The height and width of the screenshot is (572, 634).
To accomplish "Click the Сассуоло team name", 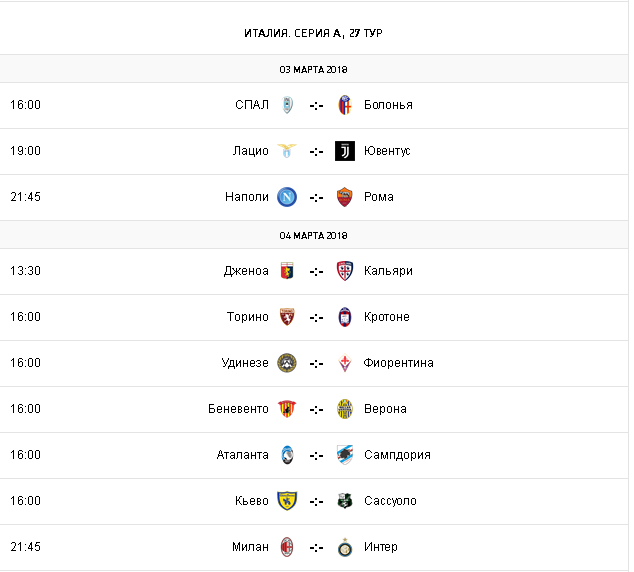I will click(x=390, y=501).
